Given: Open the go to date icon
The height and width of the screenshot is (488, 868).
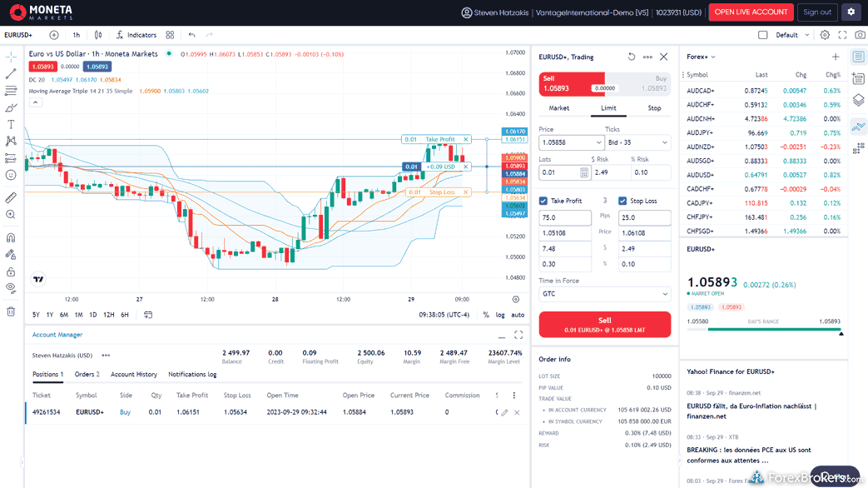Looking at the screenshot, I should point(148,315).
